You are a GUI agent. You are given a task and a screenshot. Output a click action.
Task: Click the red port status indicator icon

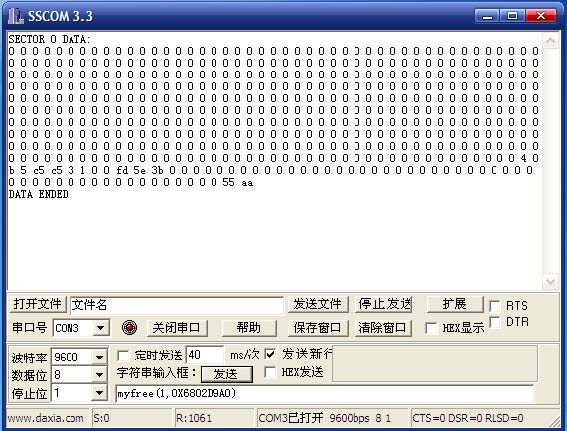click(x=129, y=328)
